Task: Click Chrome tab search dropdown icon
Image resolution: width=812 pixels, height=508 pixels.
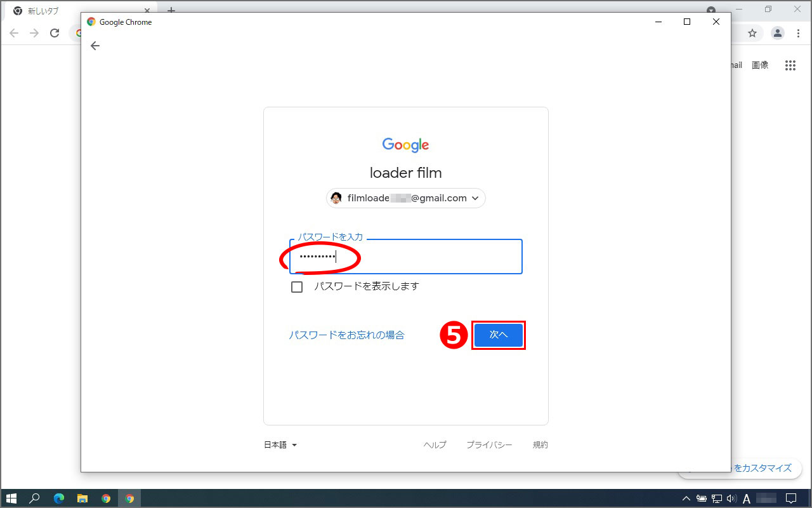Action: tap(711, 10)
